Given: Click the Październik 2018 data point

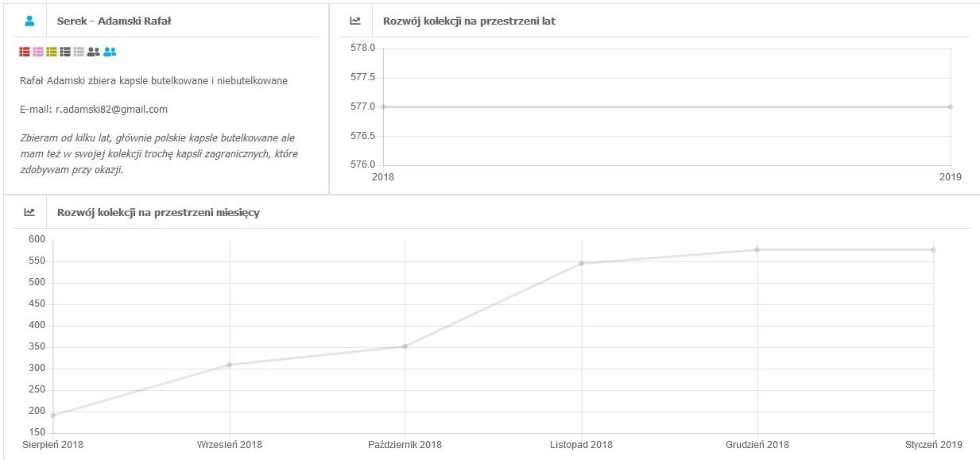Looking at the screenshot, I should [x=405, y=346].
